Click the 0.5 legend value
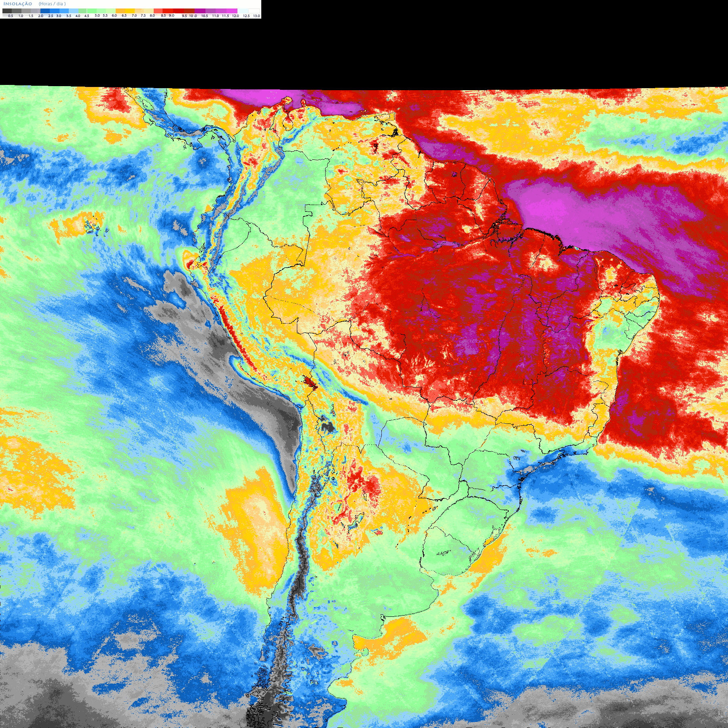Image resolution: width=728 pixels, height=728 pixels. [11, 16]
